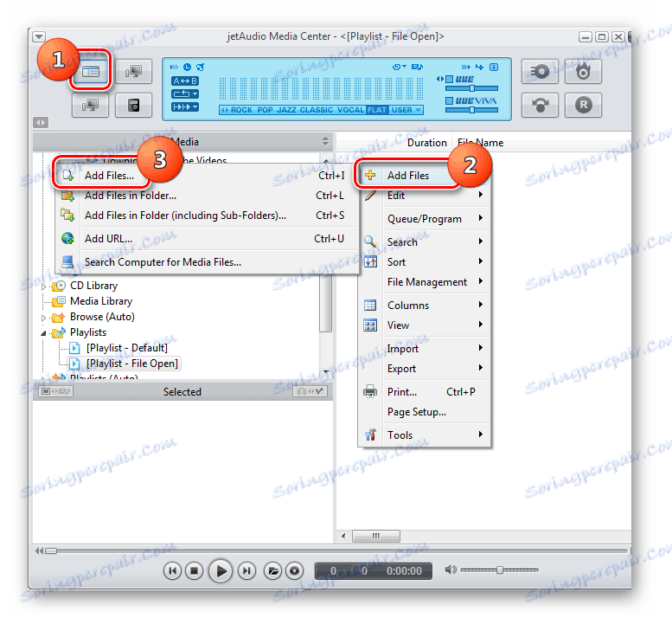
Task: Open the View submenu
Action: tap(424, 325)
